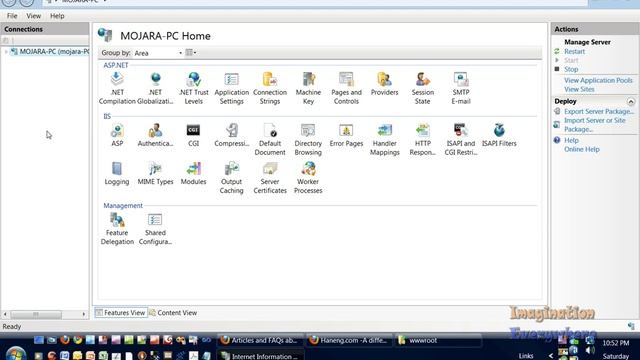The image size is (640, 360).
Task: Open the Help menu
Action: [57, 16]
